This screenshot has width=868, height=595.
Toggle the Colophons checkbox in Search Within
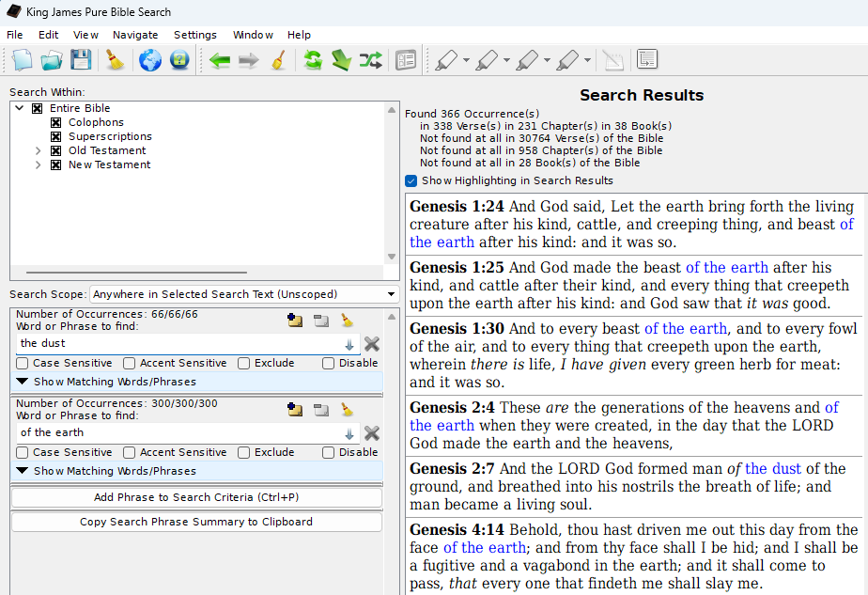56,122
